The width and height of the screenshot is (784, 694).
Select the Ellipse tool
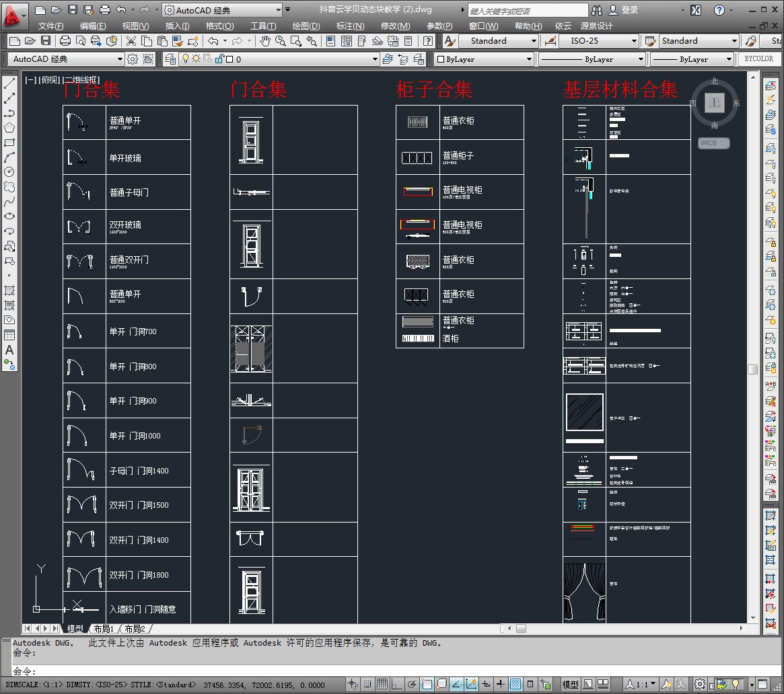tap(9, 217)
